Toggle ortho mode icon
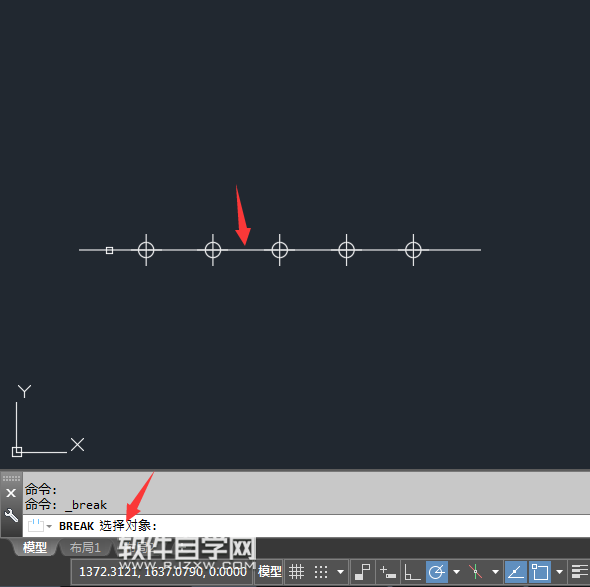 (x=412, y=572)
